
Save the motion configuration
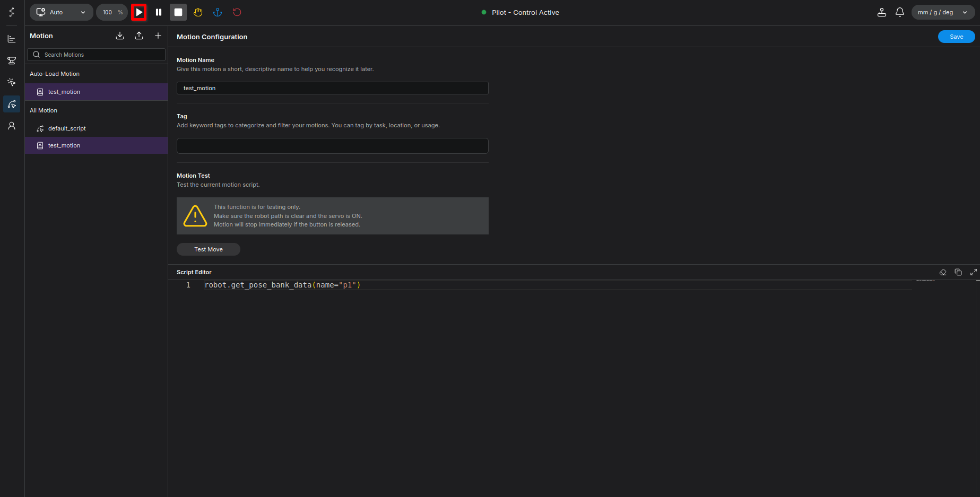pos(956,37)
